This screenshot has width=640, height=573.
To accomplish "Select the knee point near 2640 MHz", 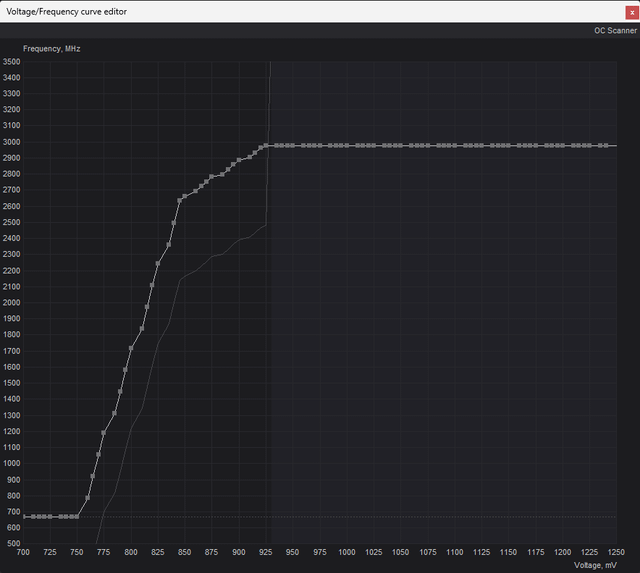I will (x=180, y=200).
